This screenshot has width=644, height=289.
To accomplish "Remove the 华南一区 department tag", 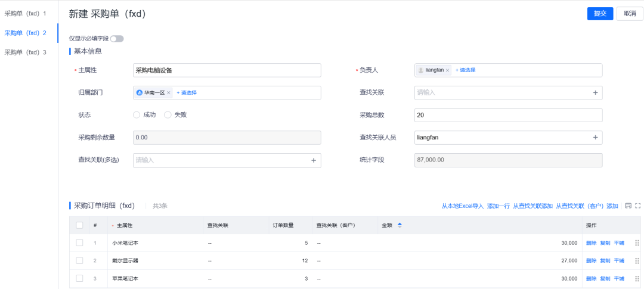I will pyautogui.click(x=169, y=93).
